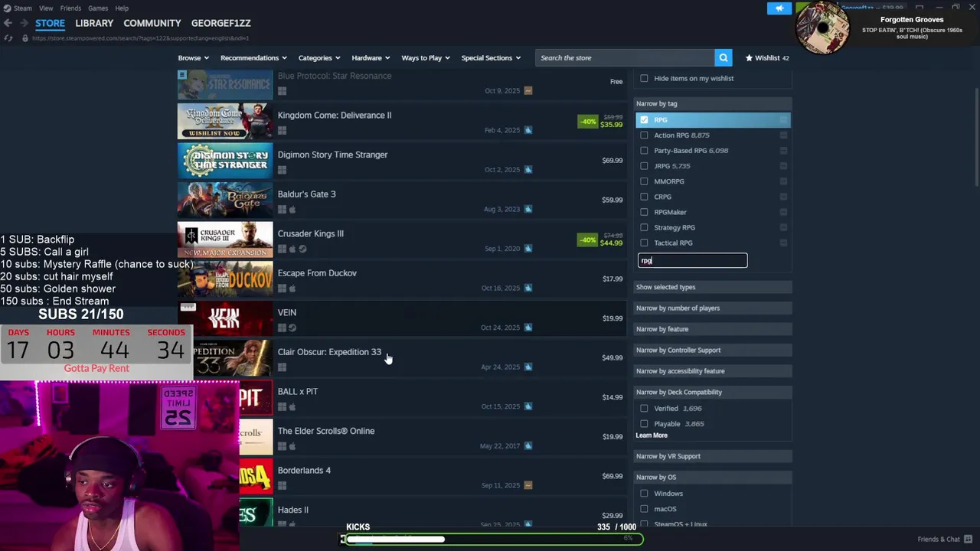
Task: Expand Narrow by feature section
Action: [x=713, y=329]
